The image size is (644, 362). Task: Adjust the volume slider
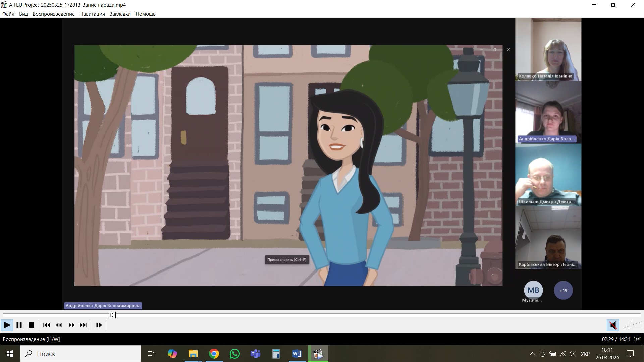[x=632, y=325]
